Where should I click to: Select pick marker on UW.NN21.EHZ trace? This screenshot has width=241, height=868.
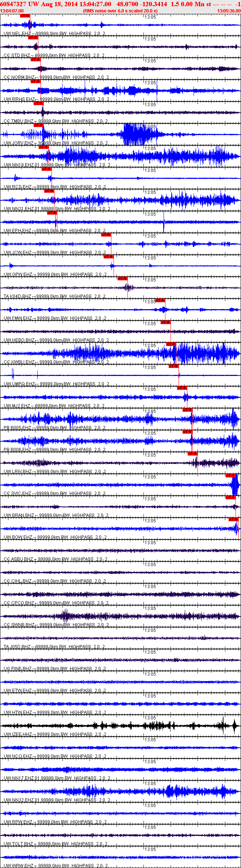[49, 191]
